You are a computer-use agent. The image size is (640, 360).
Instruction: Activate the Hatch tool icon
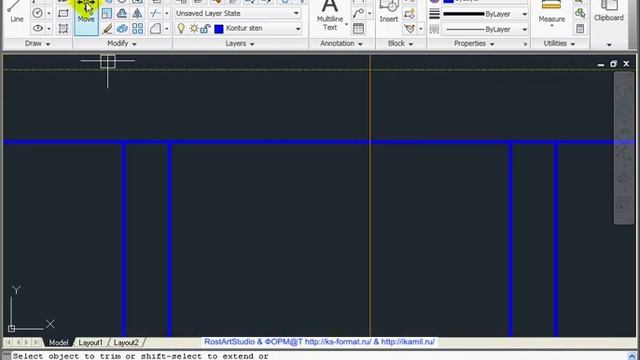coord(63,29)
